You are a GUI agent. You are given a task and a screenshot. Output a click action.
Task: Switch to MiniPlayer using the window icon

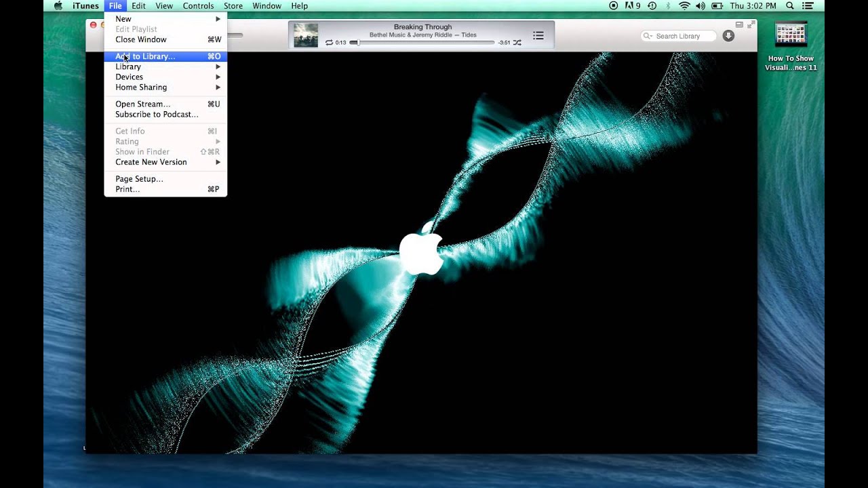pyautogui.click(x=739, y=24)
